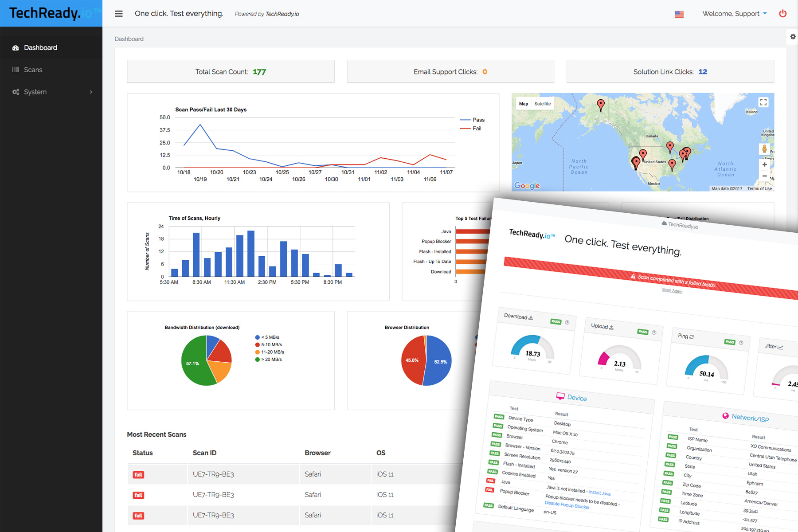Click the map pin near Alaska

pyautogui.click(x=601, y=105)
